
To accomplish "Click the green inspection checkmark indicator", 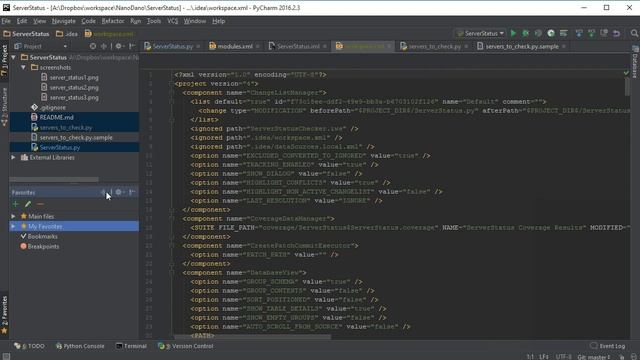I will coord(626,73).
